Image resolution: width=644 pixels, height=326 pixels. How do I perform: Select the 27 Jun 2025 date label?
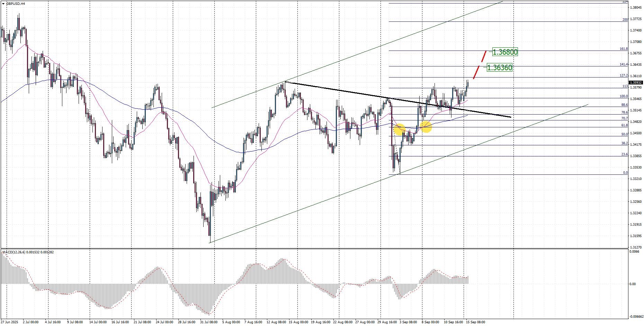click(9, 322)
